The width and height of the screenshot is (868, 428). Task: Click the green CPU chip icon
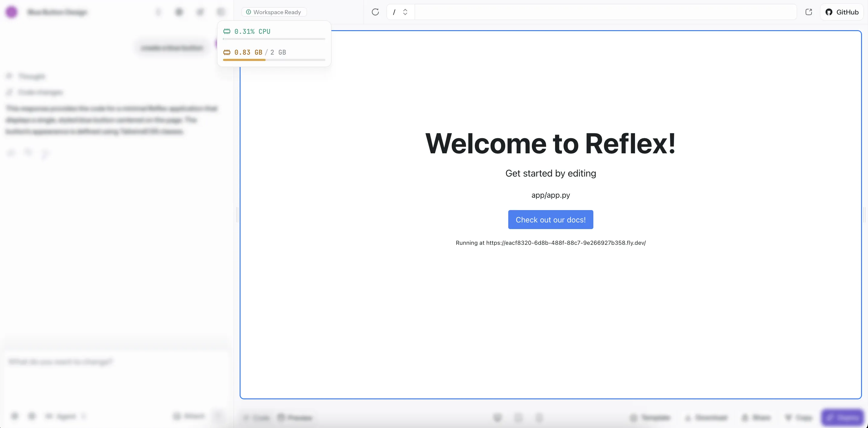[x=227, y=31]
